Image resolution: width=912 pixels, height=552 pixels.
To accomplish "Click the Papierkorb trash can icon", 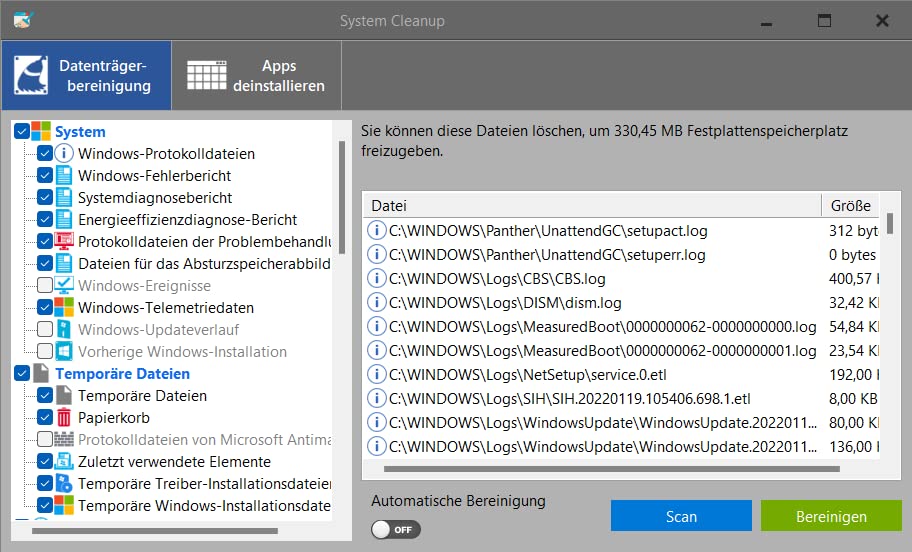I will coord(64,418).
